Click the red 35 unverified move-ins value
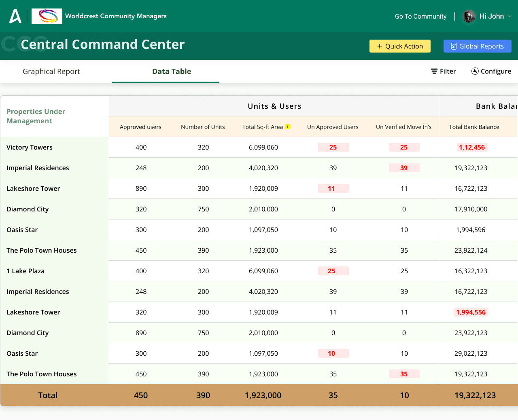Image resolution: width=518 pixels, height=420 pixels. coord(404,374)
